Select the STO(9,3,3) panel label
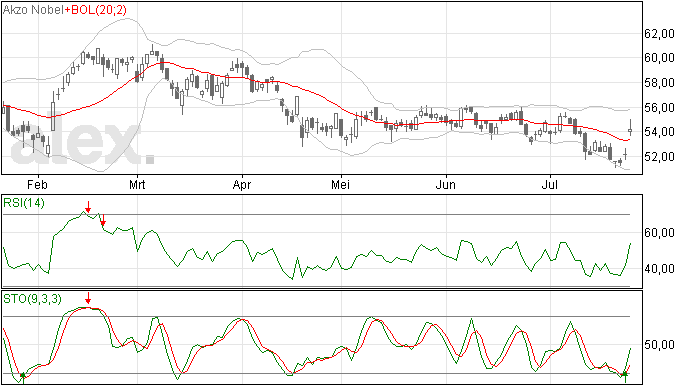The height and width of the screenshot is (387, 690). click(32, 299)
